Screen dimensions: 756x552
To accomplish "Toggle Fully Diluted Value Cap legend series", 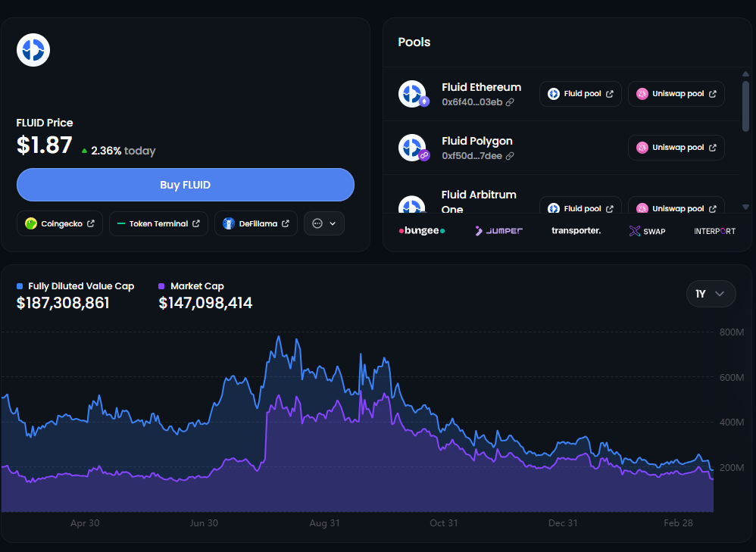I will (75, 286).
